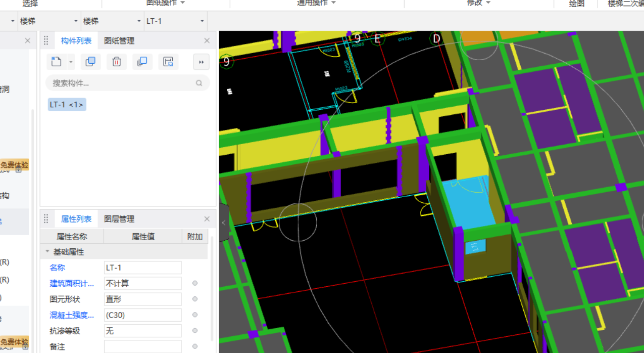Click the 图元形状 property label

[65, 299]
